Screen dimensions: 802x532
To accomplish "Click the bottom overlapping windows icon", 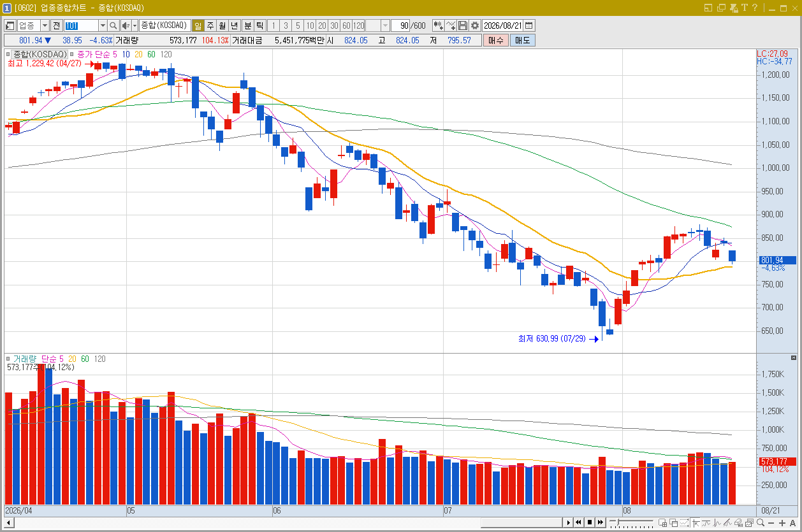I will [674, 522].
